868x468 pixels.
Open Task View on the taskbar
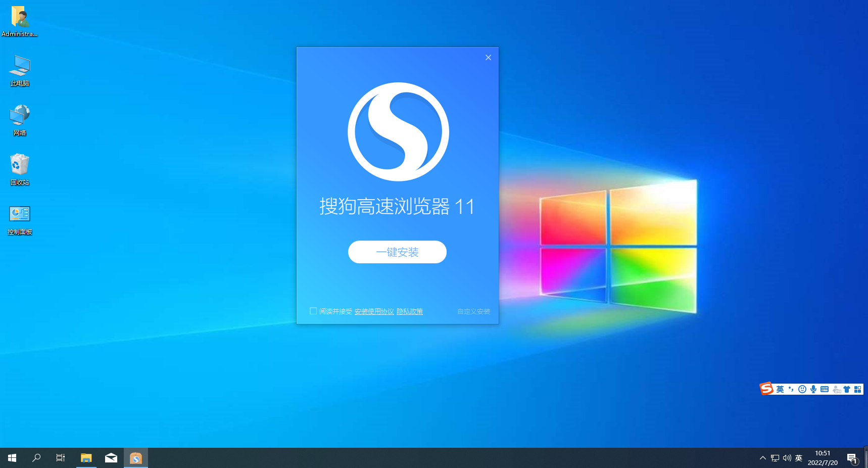point(61,458)
